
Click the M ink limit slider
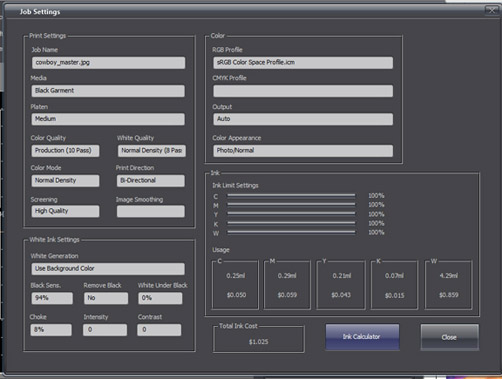[x=291, y=204]
